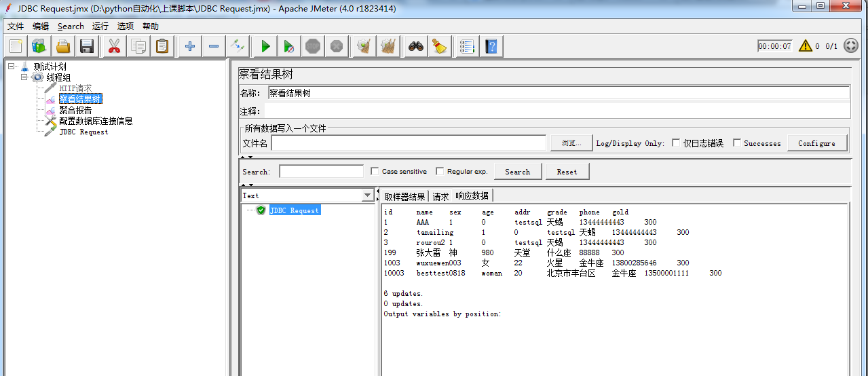Click the Copy icon

138,46
